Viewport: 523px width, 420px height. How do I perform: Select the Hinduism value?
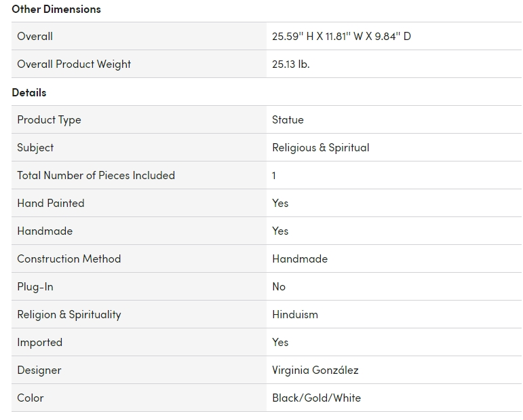(x=295, y=314)
